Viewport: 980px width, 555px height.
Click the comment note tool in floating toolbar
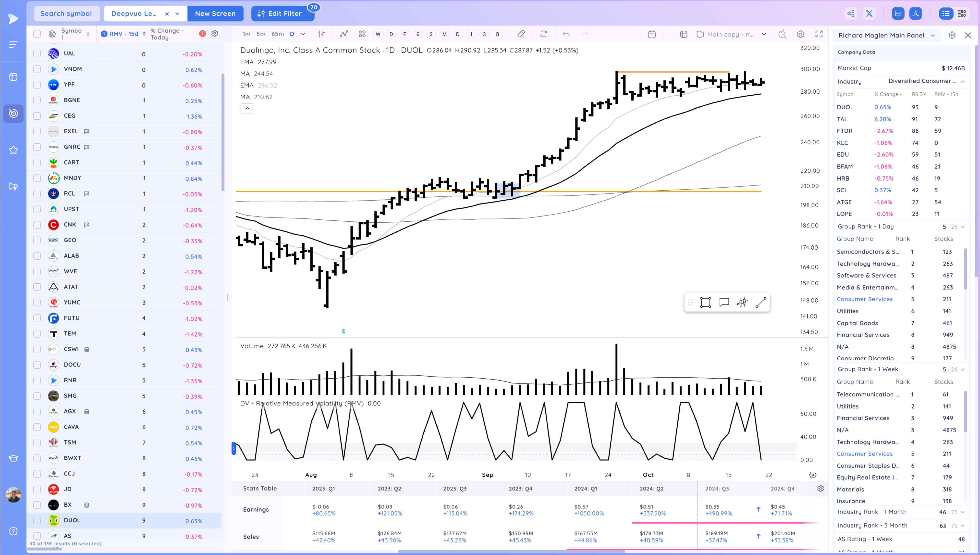coord(724,303)
